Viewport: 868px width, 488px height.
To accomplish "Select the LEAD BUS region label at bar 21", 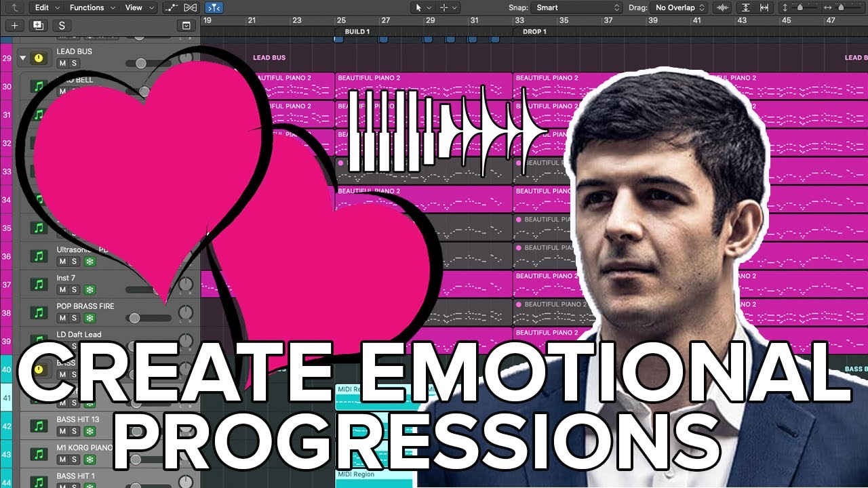I will coord(269,58).
